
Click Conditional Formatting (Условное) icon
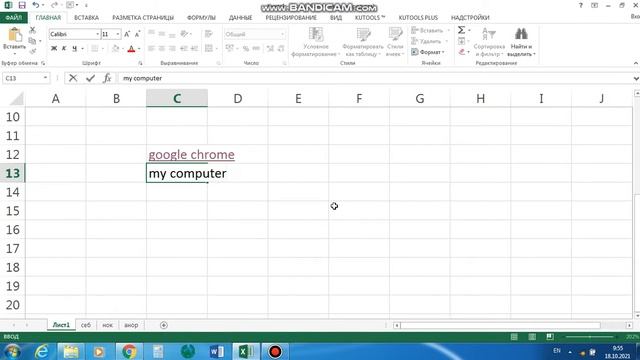(x=316, y=34)
